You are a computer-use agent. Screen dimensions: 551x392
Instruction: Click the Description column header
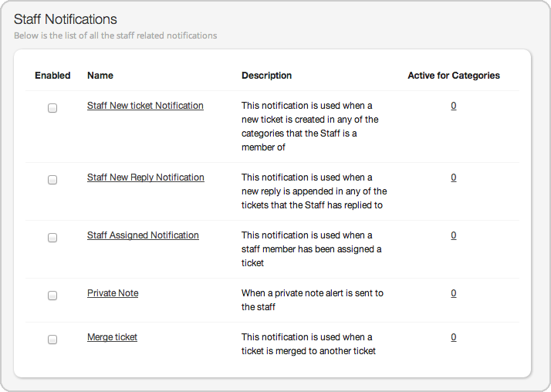[x=267, y=76]
